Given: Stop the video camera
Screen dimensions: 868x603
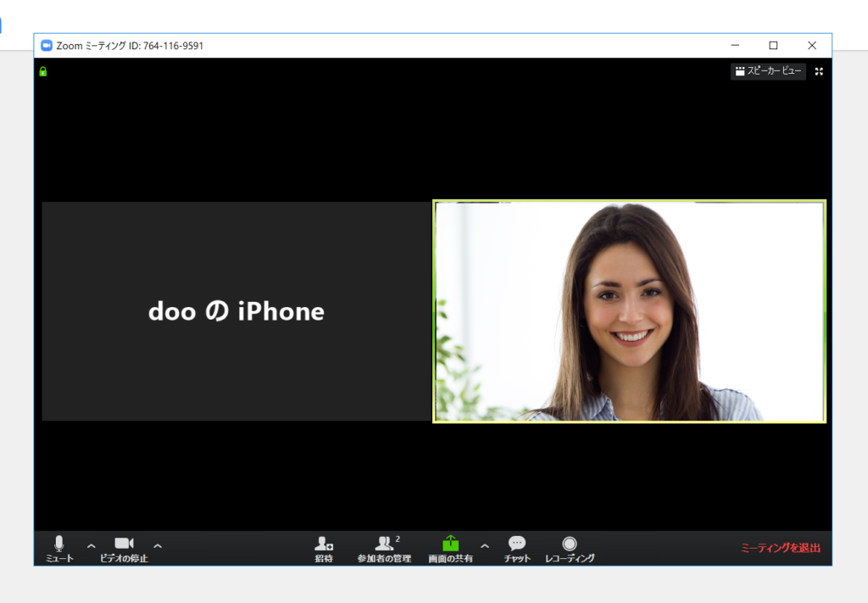Looking at the screenshot, I should (x=124, y=549).
